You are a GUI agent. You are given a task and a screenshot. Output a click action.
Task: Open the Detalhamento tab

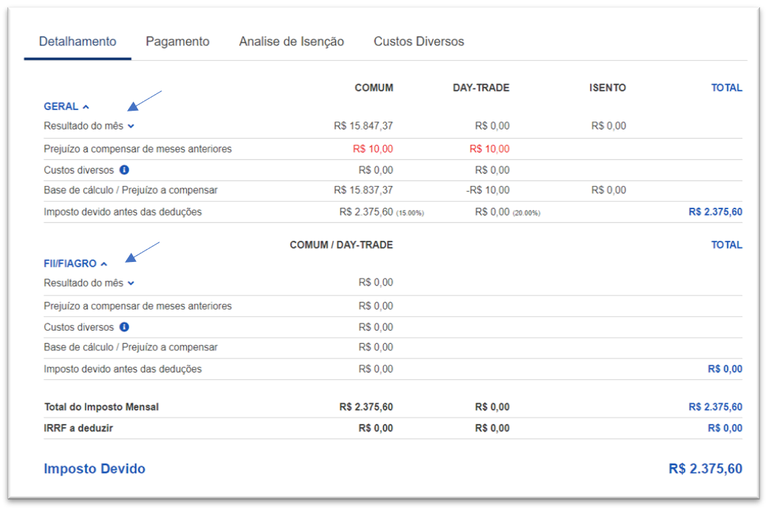point(77,42)
